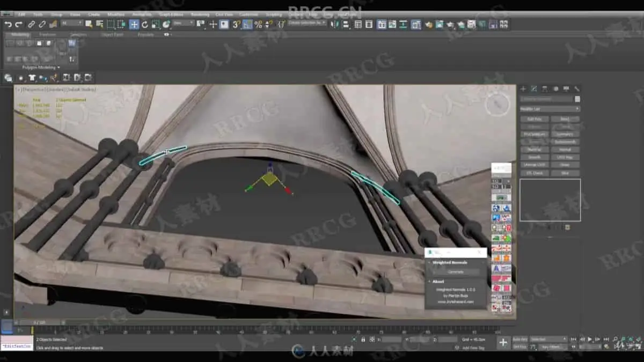Image resolution: width=644 pixels, height=362 pixels.
Task: Open the Create Selection Set dropdown
Action: pos(307,23)
